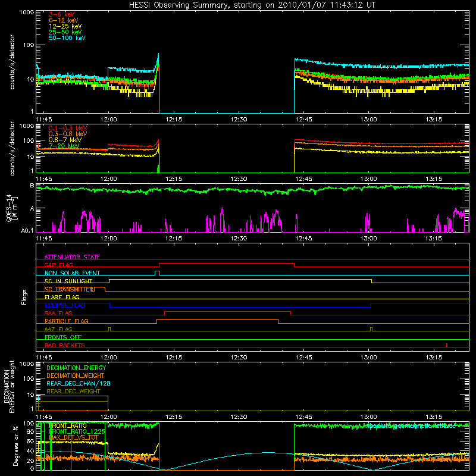Select the NON_SOLAR_EVENT flag label
This screenshot has width=476, height=476.
click(72, 273)
